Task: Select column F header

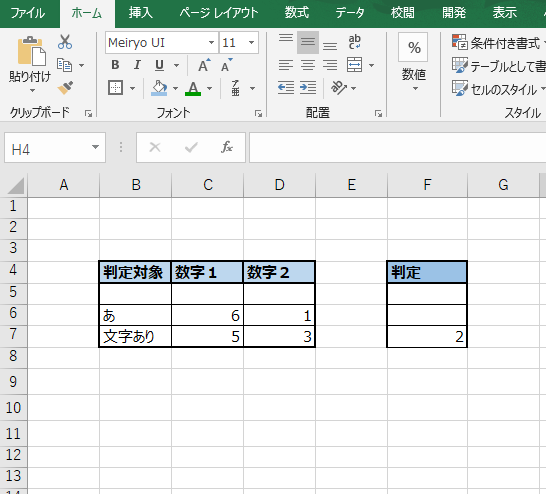Action: pos(427,185)
